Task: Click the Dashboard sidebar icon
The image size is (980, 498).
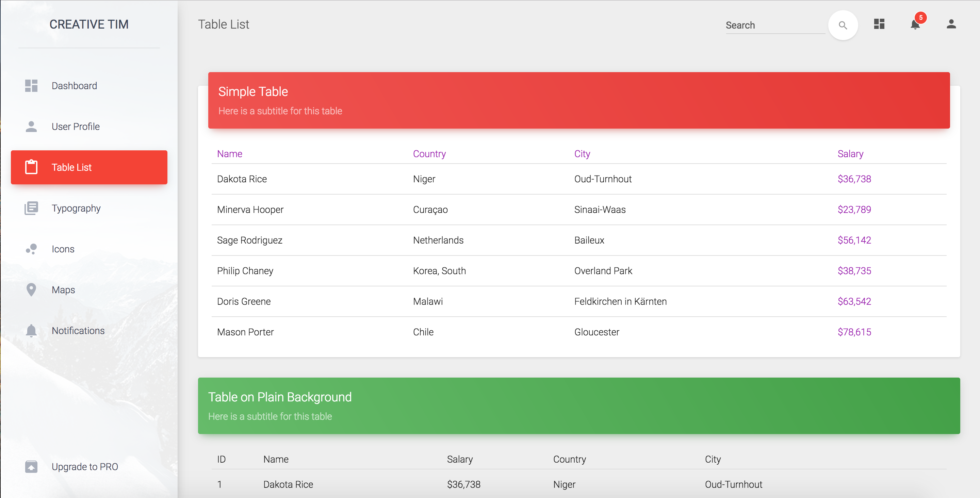Action: tap(31, 86)
